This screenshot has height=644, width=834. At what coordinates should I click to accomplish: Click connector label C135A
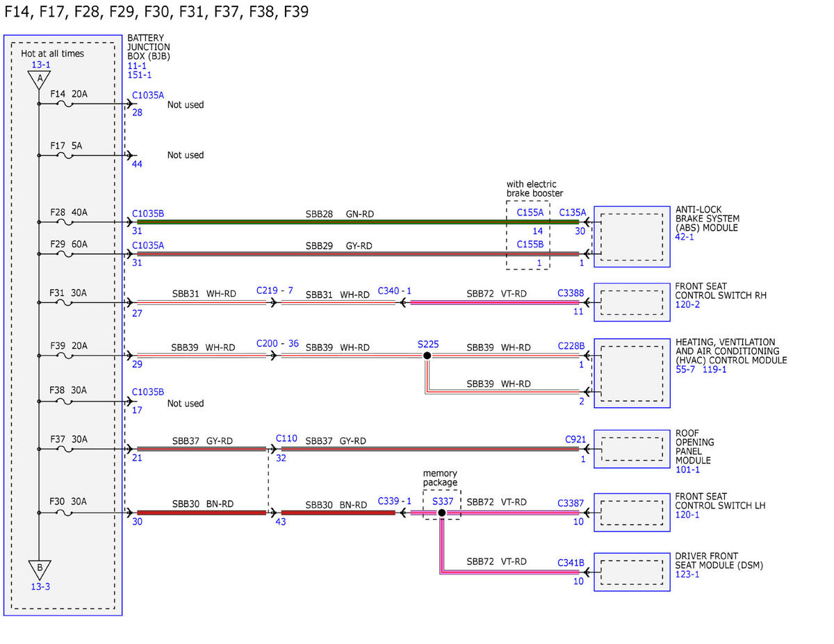(x=573, y=213)
